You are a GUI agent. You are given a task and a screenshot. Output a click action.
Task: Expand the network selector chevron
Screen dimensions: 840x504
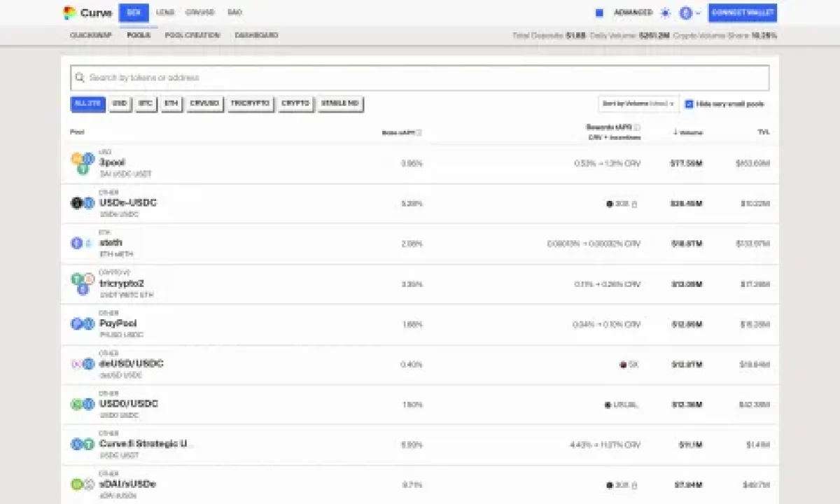(698, 13)
